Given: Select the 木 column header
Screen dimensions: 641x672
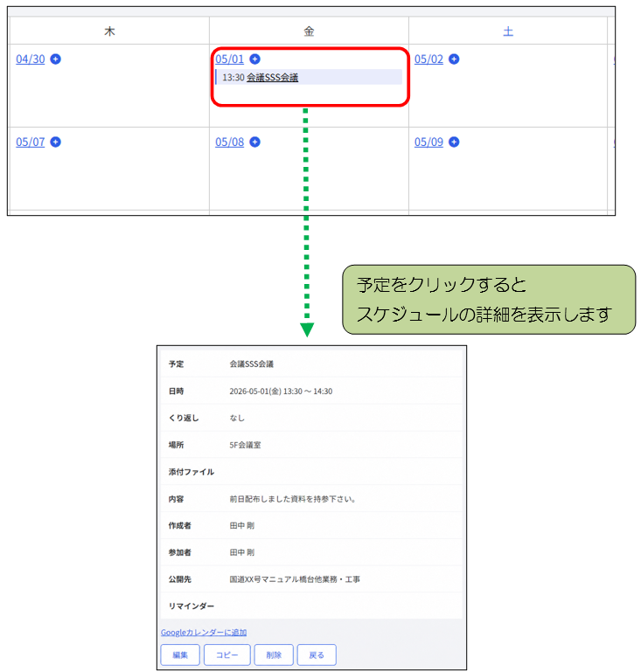Looking at the screenshot, I should click(110, 31).
